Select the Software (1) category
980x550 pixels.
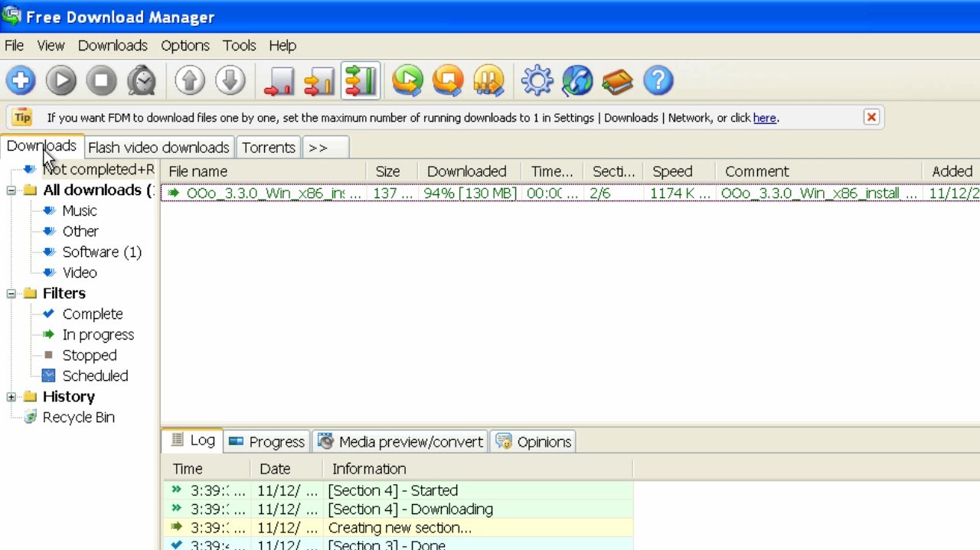coord(102,252)
